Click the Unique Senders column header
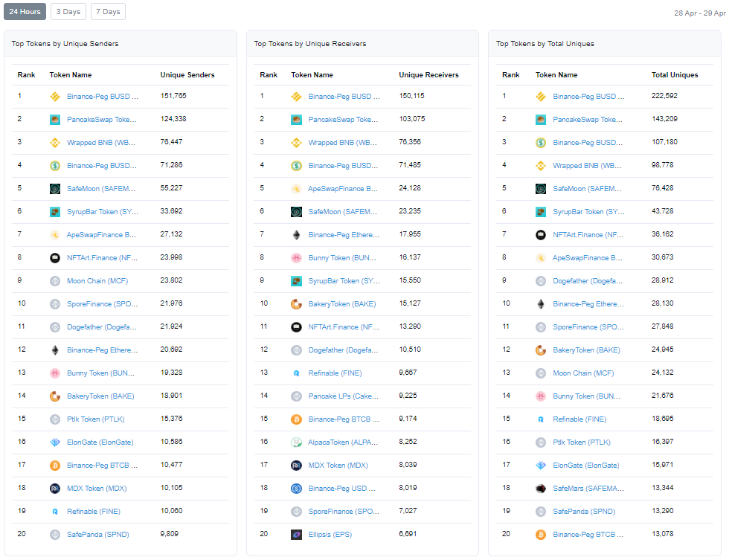The height and width of the screenshot is (560, 729). [x=187, y=75]
